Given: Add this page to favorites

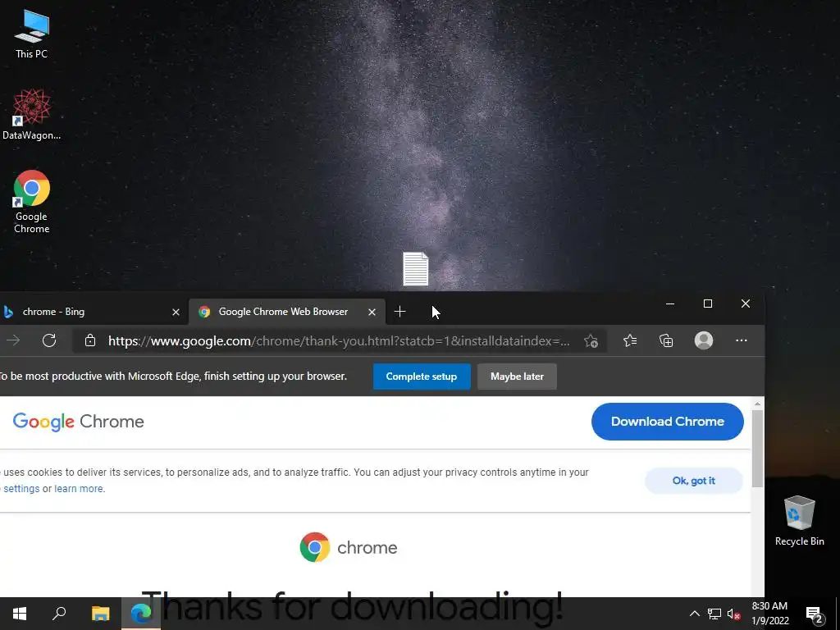Looking at the screenshot, I should pyautogui.click(x=591, y=340).
